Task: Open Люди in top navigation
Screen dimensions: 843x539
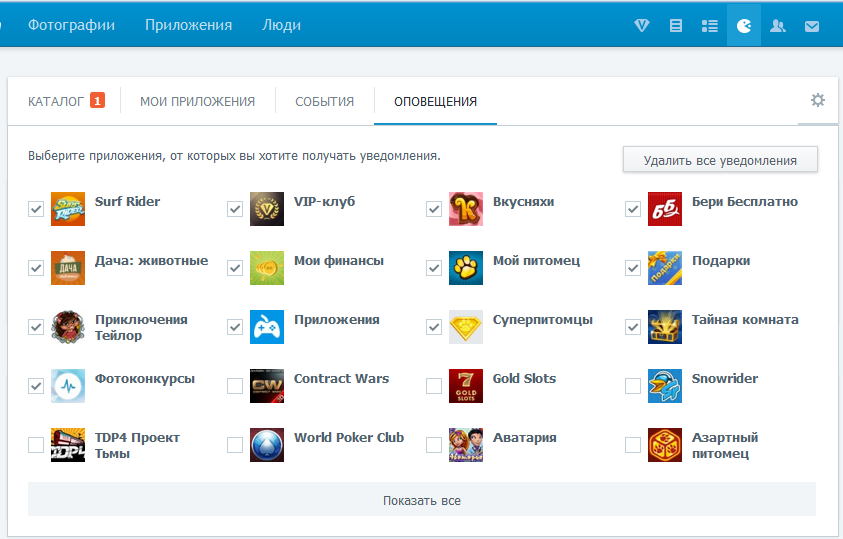Action: coord(281,25)
